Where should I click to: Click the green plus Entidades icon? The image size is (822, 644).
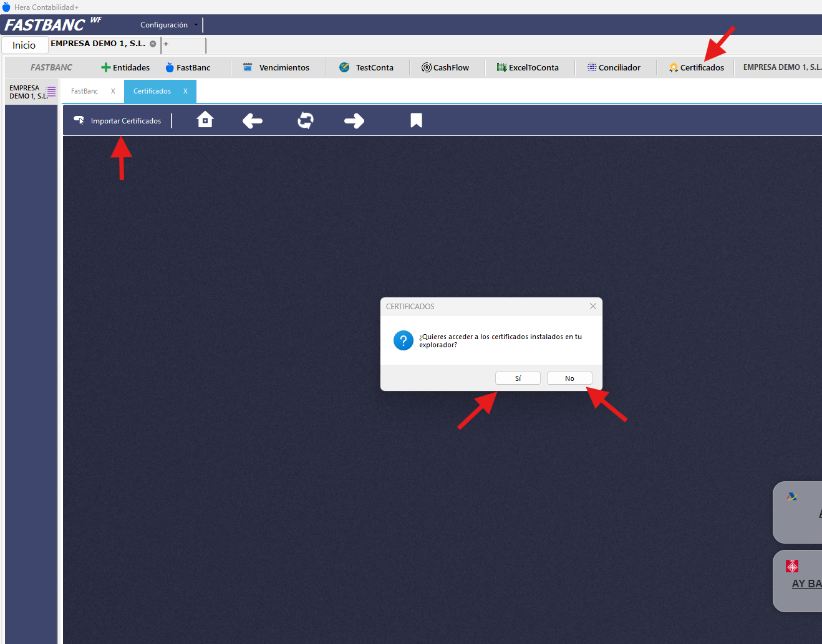point(106,67)
